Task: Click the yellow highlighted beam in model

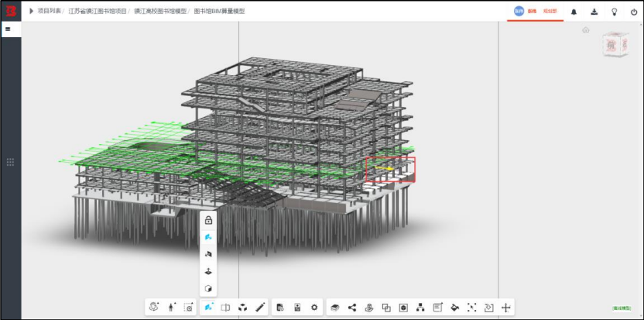Action: click(x=385, y=168)
